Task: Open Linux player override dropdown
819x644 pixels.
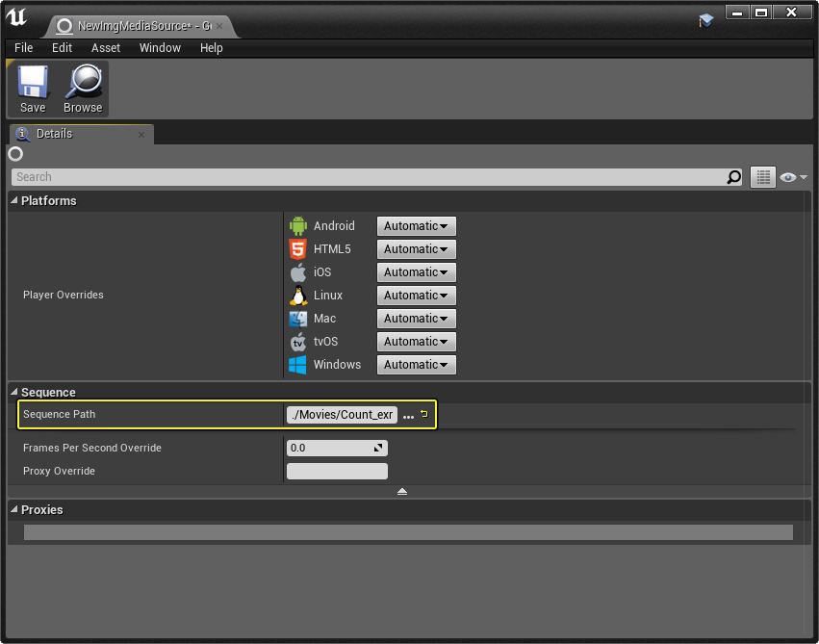Action: pyautogui.click(x=417, y=296)
